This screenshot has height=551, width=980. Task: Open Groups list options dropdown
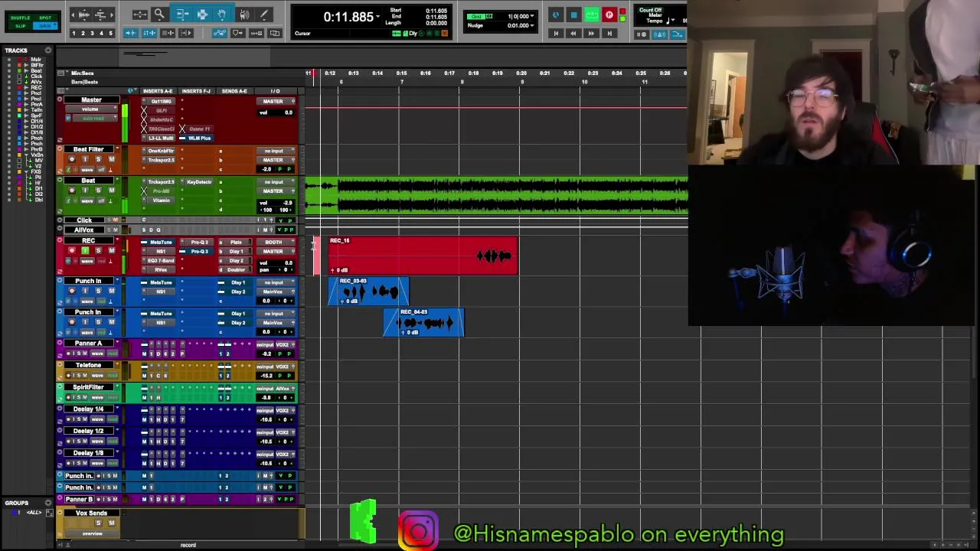point(47,503)
